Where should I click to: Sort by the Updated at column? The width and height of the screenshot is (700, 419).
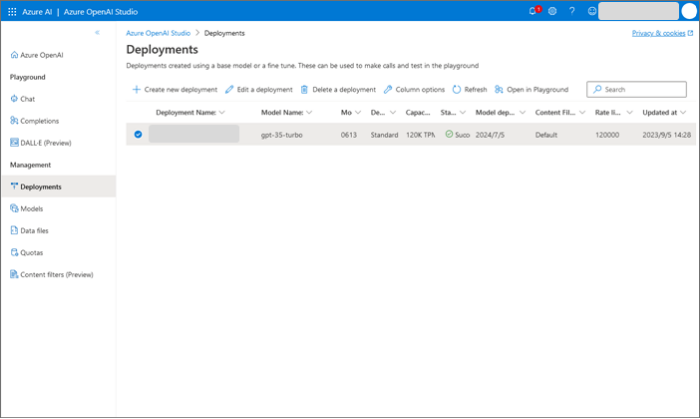(x=664, y=112)
